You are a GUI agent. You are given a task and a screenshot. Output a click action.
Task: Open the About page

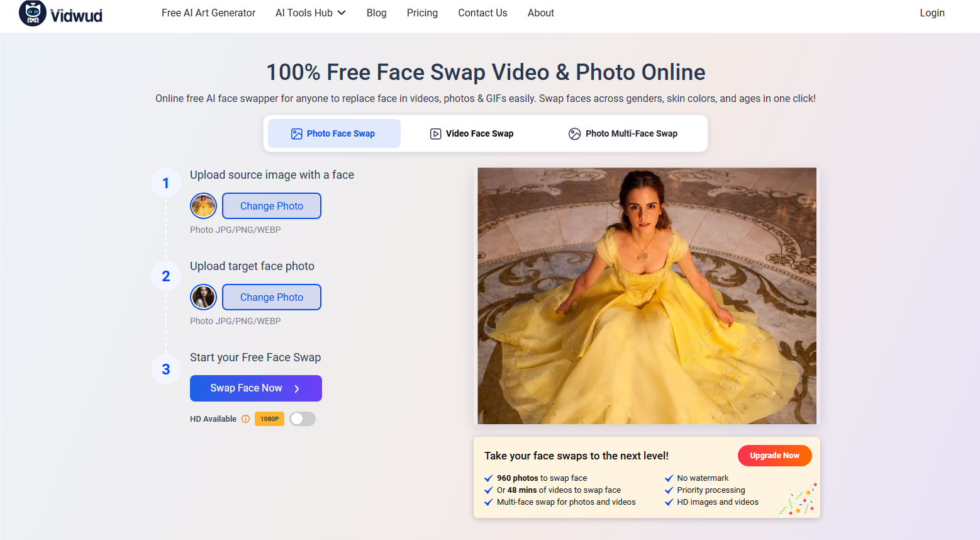(x=541, y=13)
